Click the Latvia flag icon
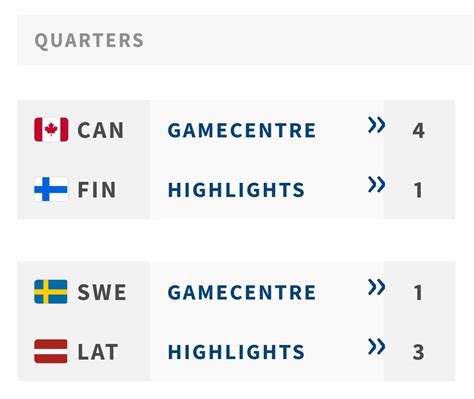The height and width of the screenshot is (399, 474). [x=51, y=351]
